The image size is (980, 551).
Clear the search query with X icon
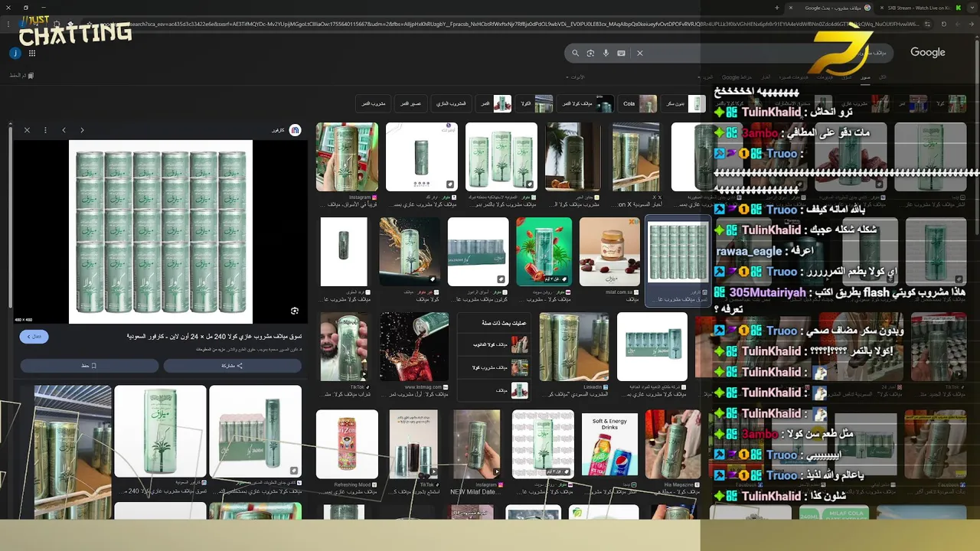(640, 53)
